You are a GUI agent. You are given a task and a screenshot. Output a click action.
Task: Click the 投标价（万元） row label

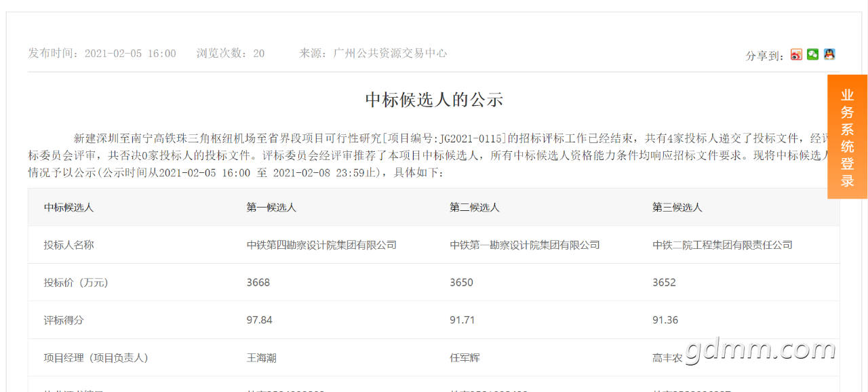tap(76, 282)
